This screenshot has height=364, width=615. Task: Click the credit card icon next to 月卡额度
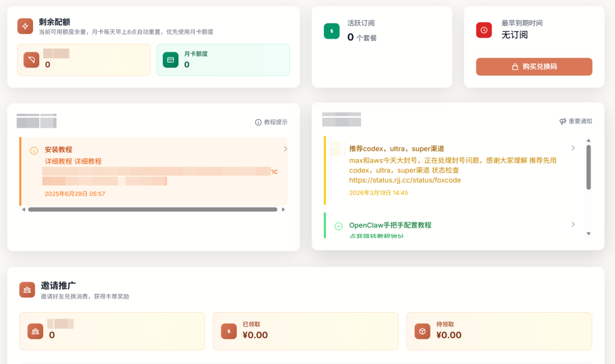[x=171, y=60]
